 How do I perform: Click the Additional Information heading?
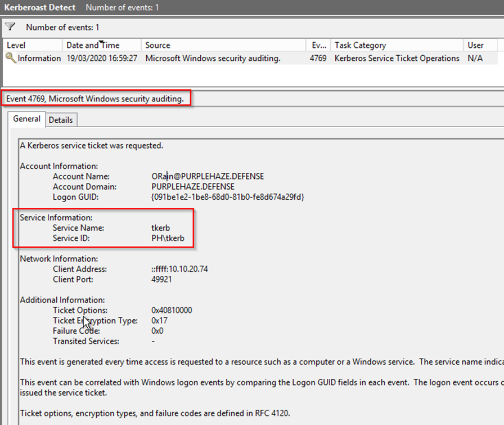pos(62,300)
